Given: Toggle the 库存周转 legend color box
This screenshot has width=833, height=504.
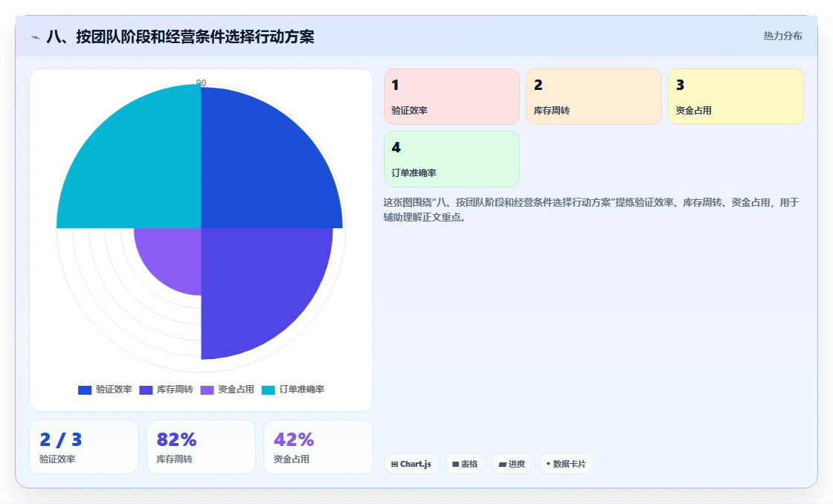Looking at the screenshot, I should click(146, 390).
